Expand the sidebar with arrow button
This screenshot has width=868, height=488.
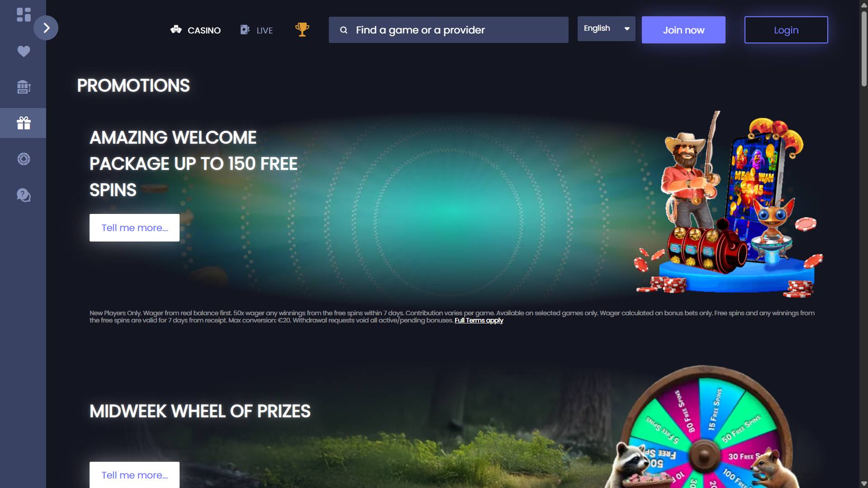tap(46, 28)
